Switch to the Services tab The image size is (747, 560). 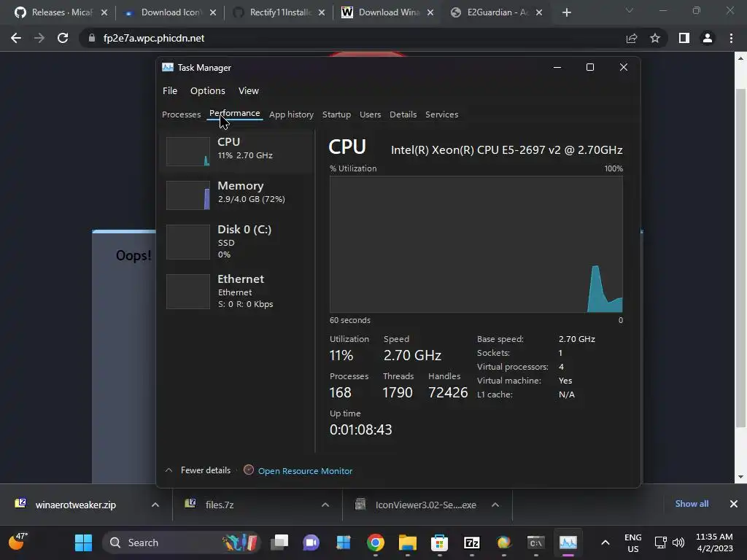tap(441, 114)
